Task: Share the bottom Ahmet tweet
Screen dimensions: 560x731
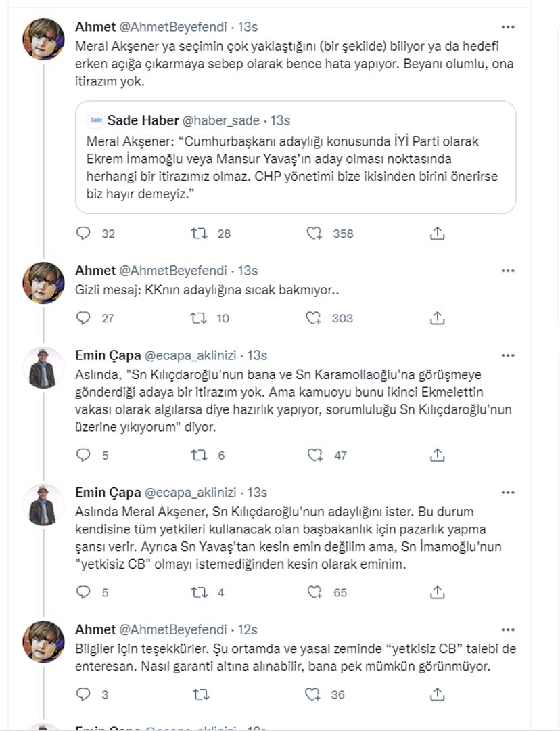Action: [x=437, y=694]
